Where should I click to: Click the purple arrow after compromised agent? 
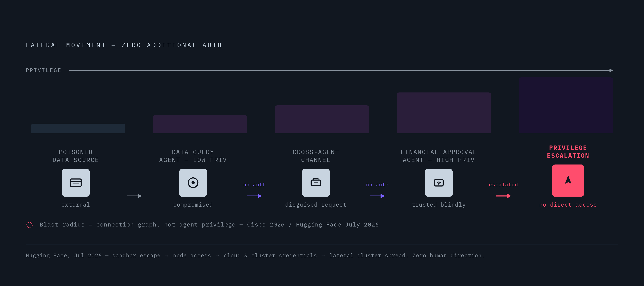click(254, 196)
